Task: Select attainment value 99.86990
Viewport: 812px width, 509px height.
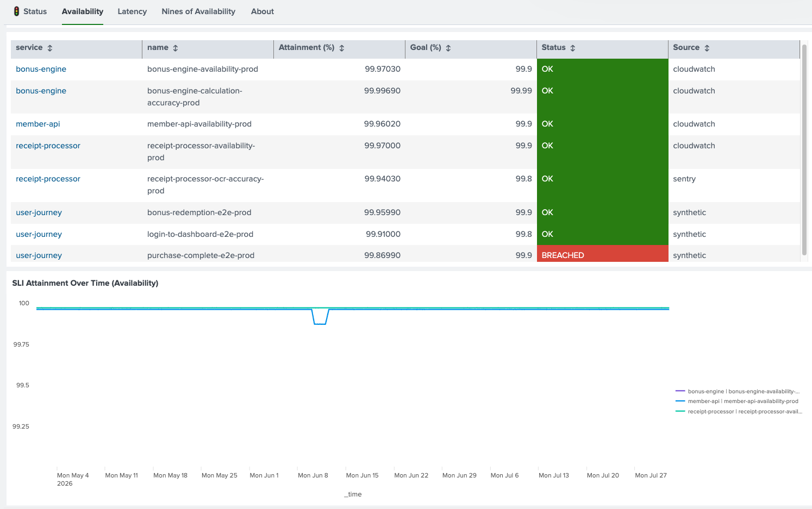Action: point(382,255)
